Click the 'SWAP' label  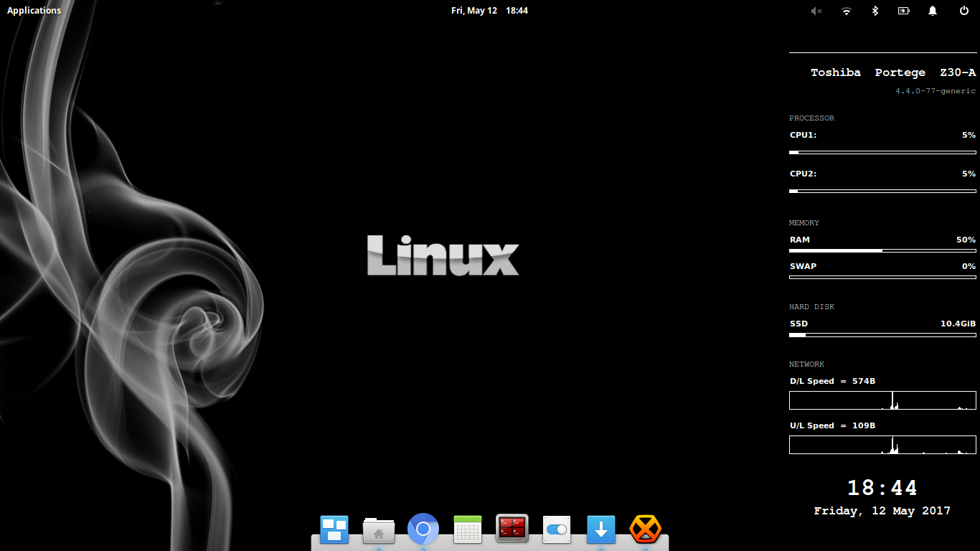click(x=804, y=266)
